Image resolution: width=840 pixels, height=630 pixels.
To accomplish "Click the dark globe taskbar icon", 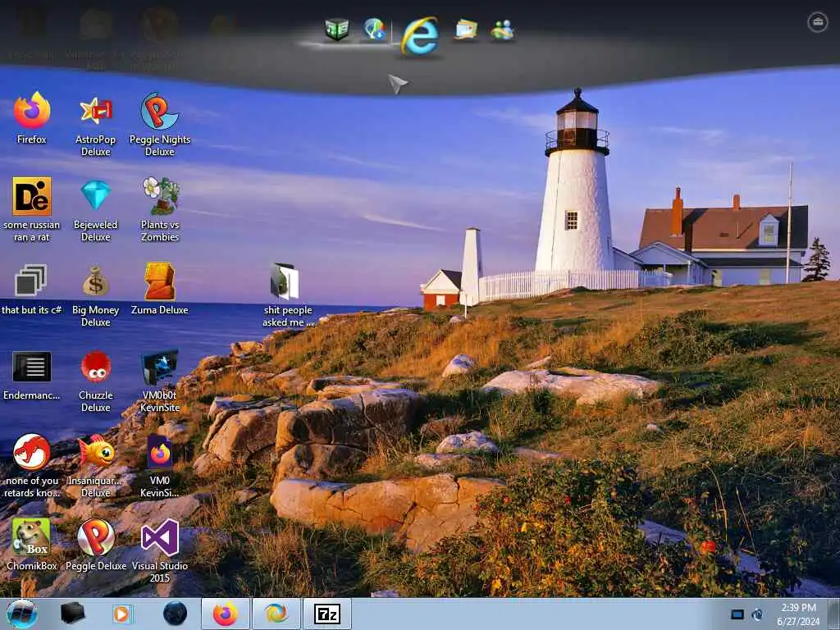I will tap(175, 614).
